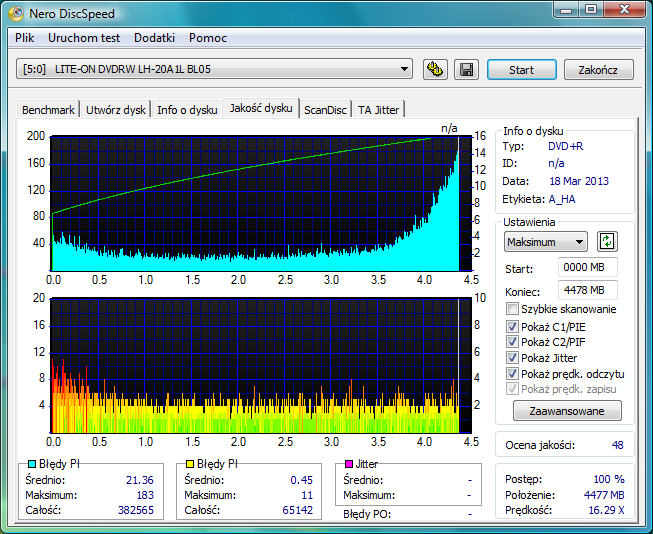Click PI errors average 21.36
This screenshot has height=534, width=653.
coord(140,480)
